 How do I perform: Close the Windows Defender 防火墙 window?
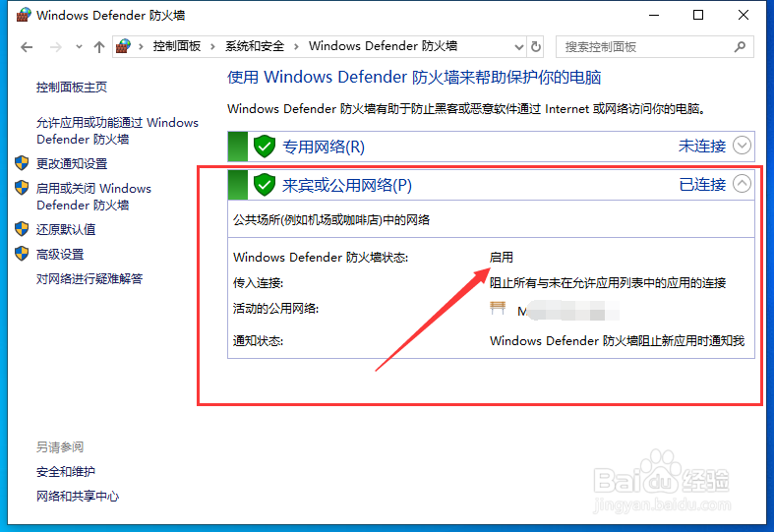pyautogui.click(x=744, y=16)
